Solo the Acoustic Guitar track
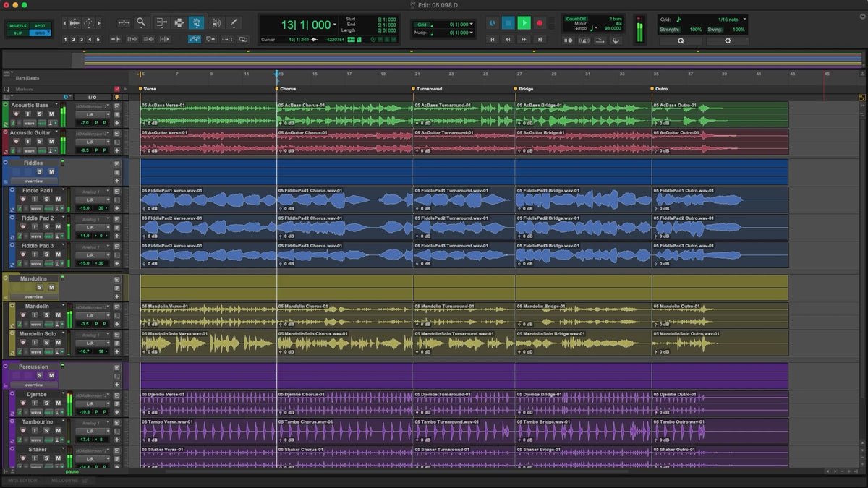Viewport: 868px width, 488px height. (39, 141)
